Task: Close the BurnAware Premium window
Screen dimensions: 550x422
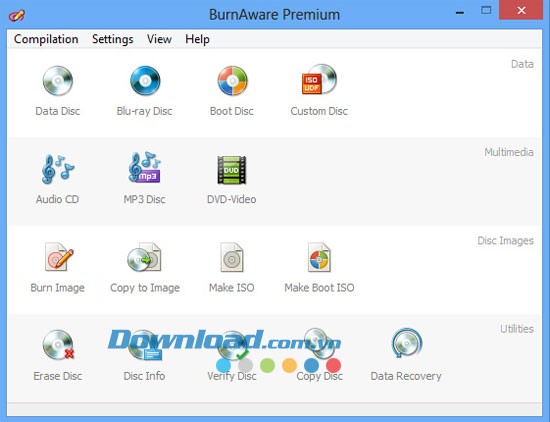Action: tap(521, 11)
